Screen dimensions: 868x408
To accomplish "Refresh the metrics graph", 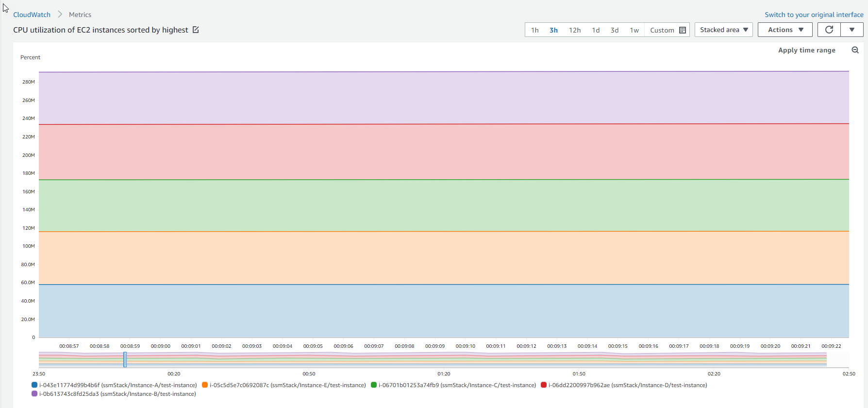I will [829, 30].
